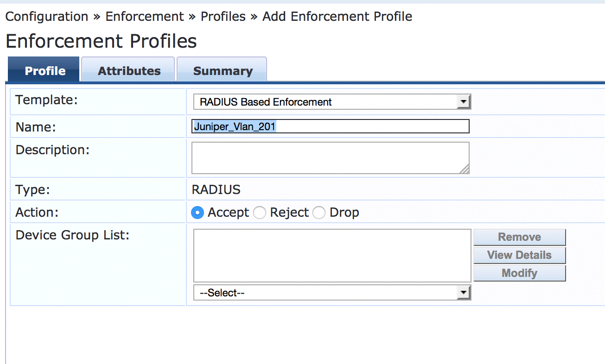Navigate to Enforcement breadcrumb link
This screenshot has height=364, width=605.
click(145, 17)
